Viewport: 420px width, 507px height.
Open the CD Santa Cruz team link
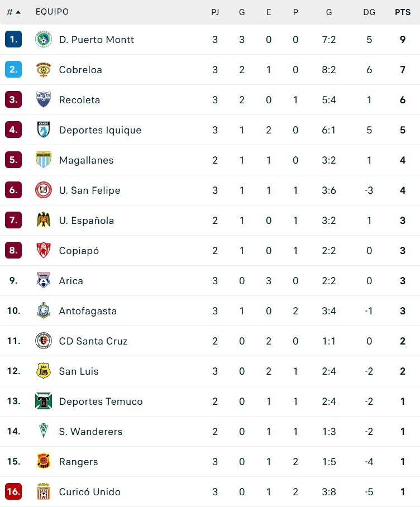click(93, 341)
